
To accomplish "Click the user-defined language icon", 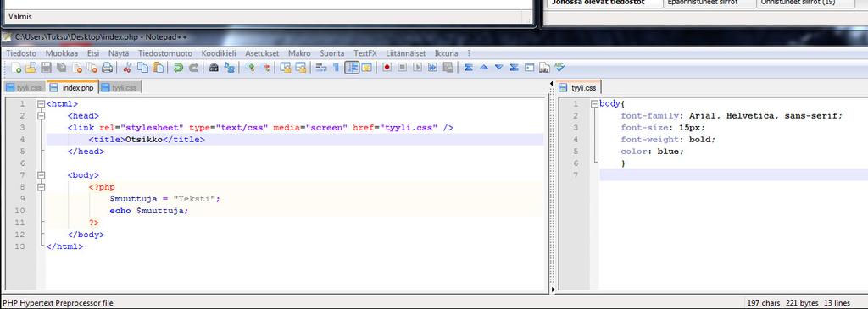I will (x=367, y=68).
